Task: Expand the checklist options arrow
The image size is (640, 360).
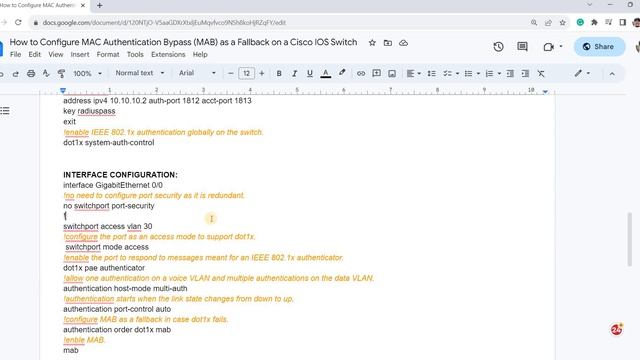Action: click(x=457, y=74)
